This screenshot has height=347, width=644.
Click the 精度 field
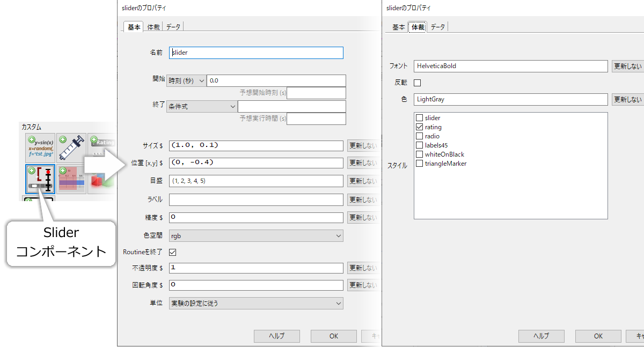(x=256, y=218)
